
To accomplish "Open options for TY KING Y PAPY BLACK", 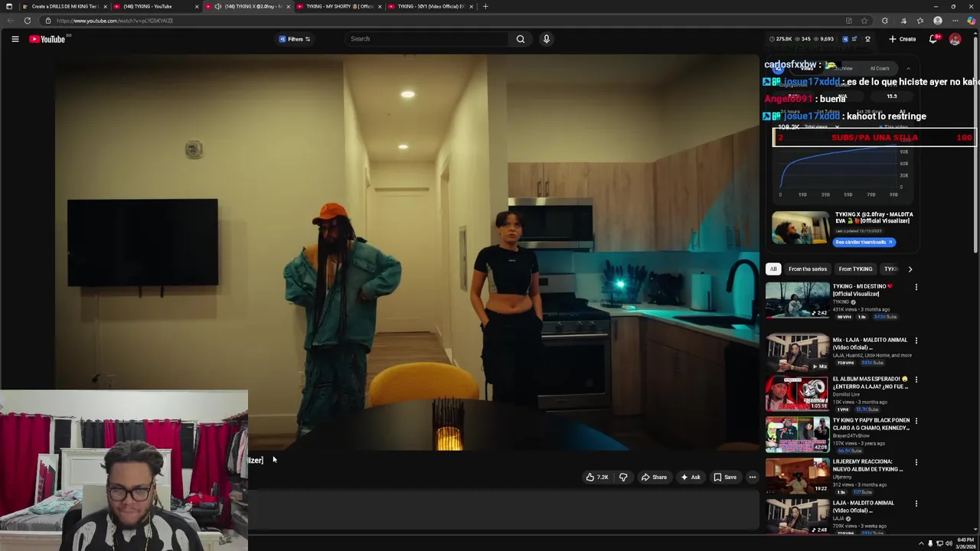I will click(x=916, y=421).
